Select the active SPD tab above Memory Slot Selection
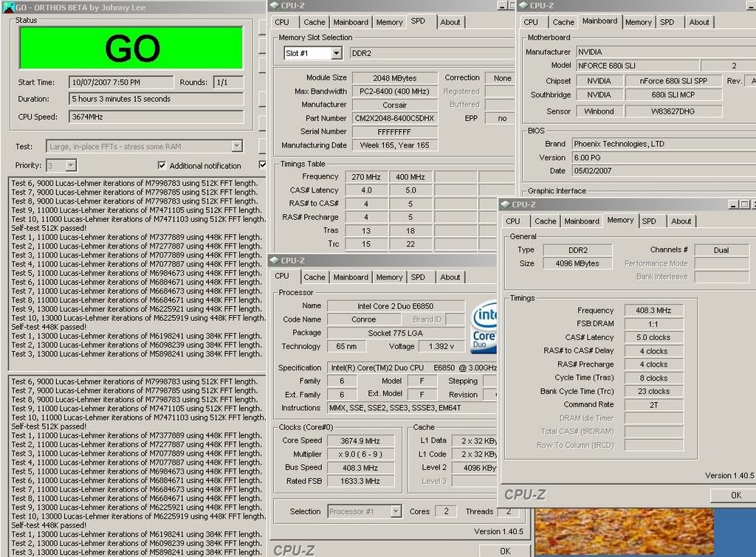Viewport: 756px width, 557px height. tap(418, 21)
